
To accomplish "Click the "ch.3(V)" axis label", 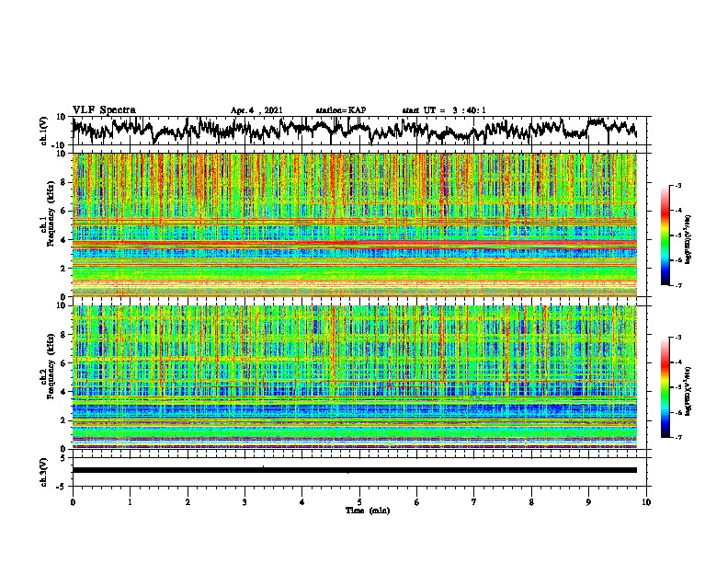I will tap(44, 472).
